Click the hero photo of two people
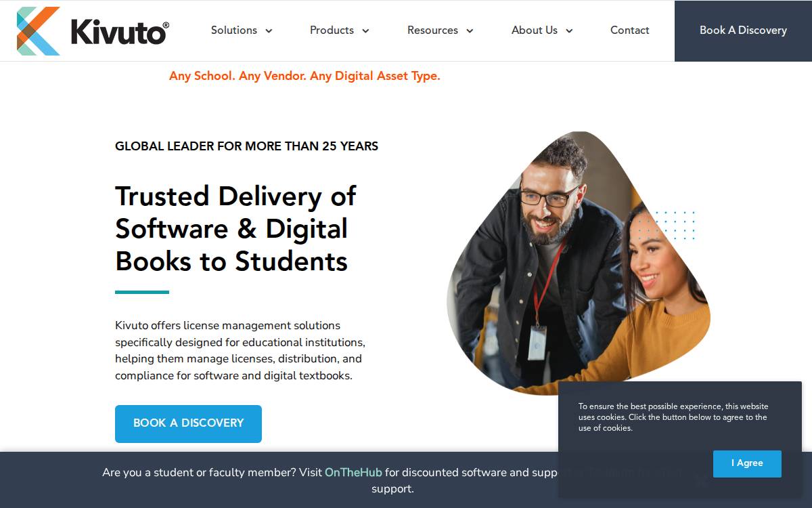Image resolution: width=812 pixels, height=508 pixels. click(x=579, y=263)
